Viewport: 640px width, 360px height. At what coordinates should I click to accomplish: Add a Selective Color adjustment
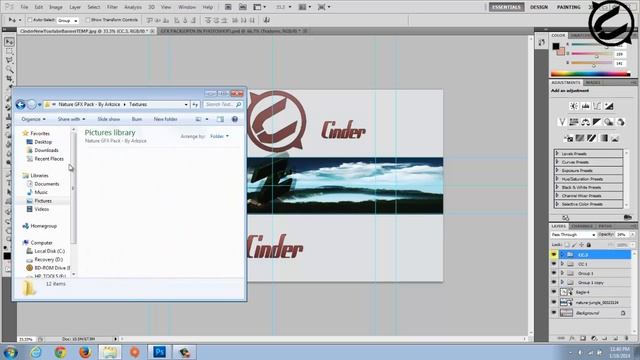(615, 138)
